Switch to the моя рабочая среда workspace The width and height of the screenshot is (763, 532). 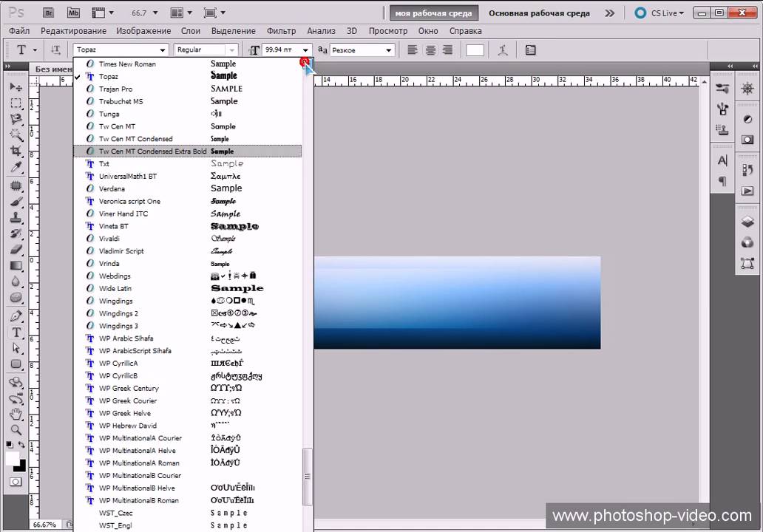pyautogui.click(x=433, y=13)
